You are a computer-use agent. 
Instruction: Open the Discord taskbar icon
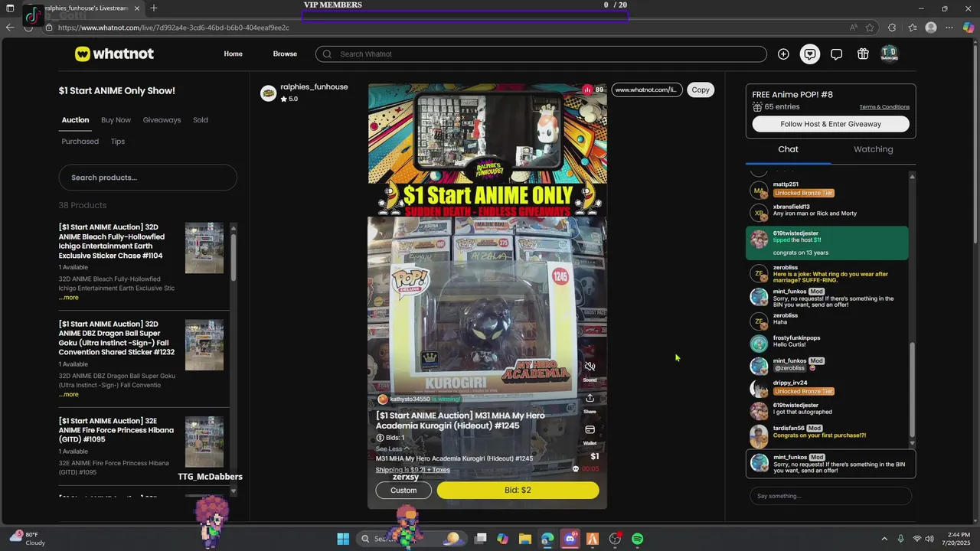coord(570,539)
